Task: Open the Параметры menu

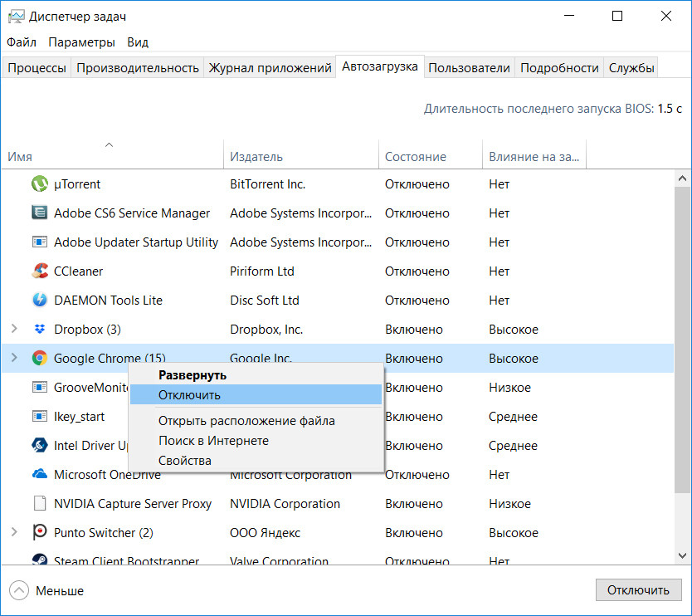Action: 81,42
